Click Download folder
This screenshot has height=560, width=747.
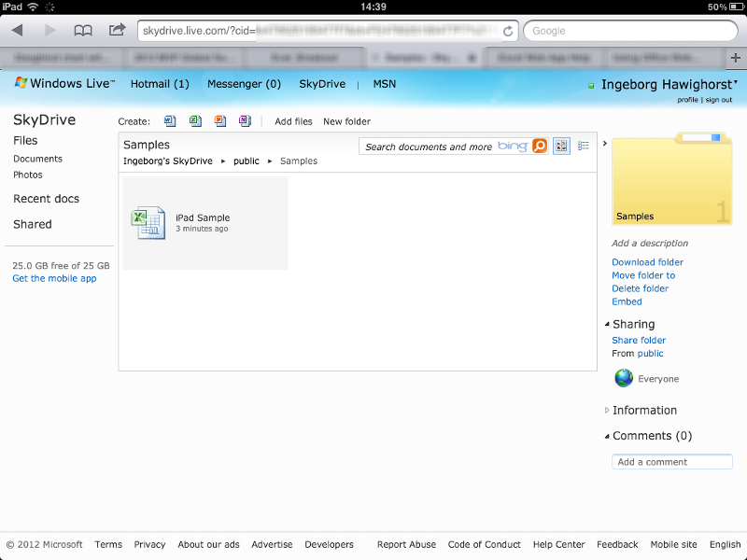647,262
